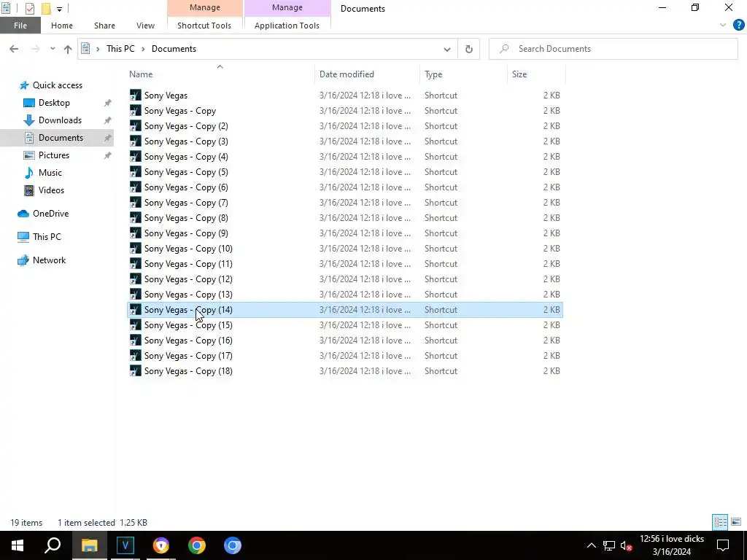Open the Windows Start menu

(18, 545)
